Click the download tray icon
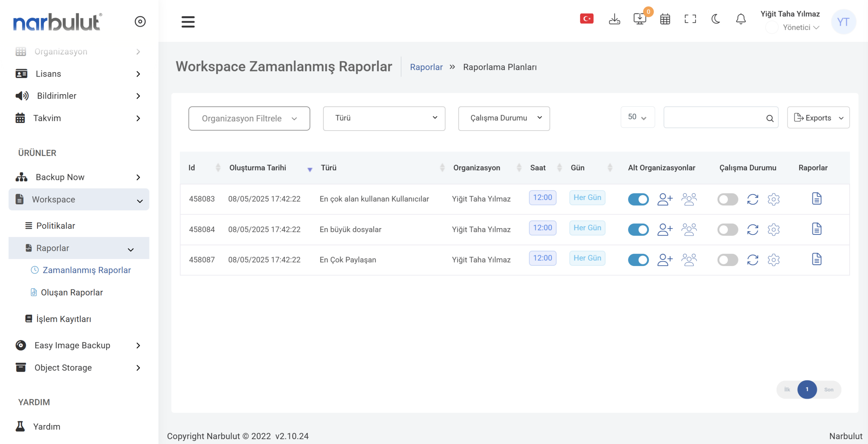Viewport: 868px width, 444px height. pyautogui.click(x=614, y=19)
